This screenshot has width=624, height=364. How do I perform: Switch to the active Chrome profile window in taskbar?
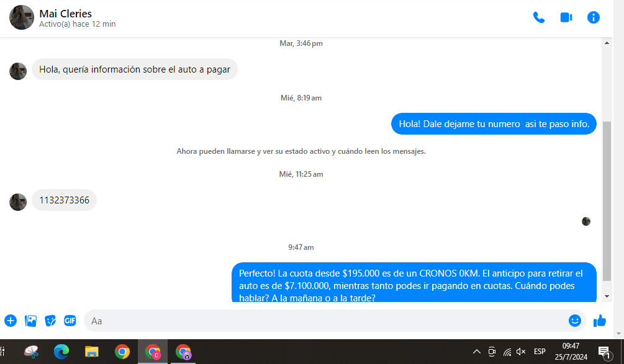pos(153,352)
